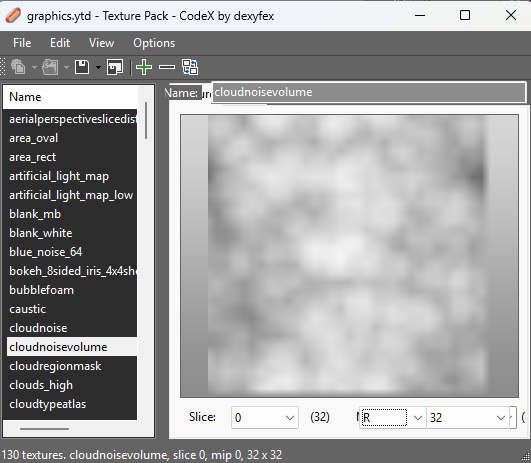Open the dropdown showing 32
Screen dimensions: 531x463
point(468,417)
